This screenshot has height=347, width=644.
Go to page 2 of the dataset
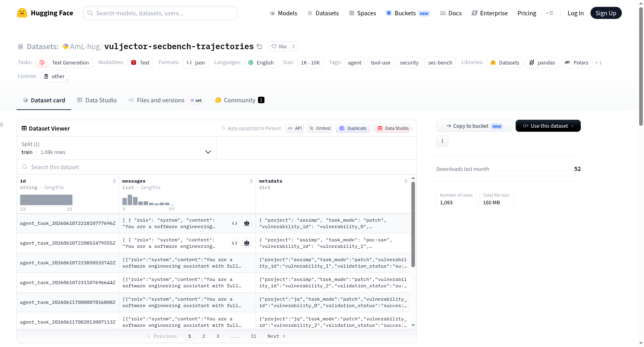[x=204, y=336]
